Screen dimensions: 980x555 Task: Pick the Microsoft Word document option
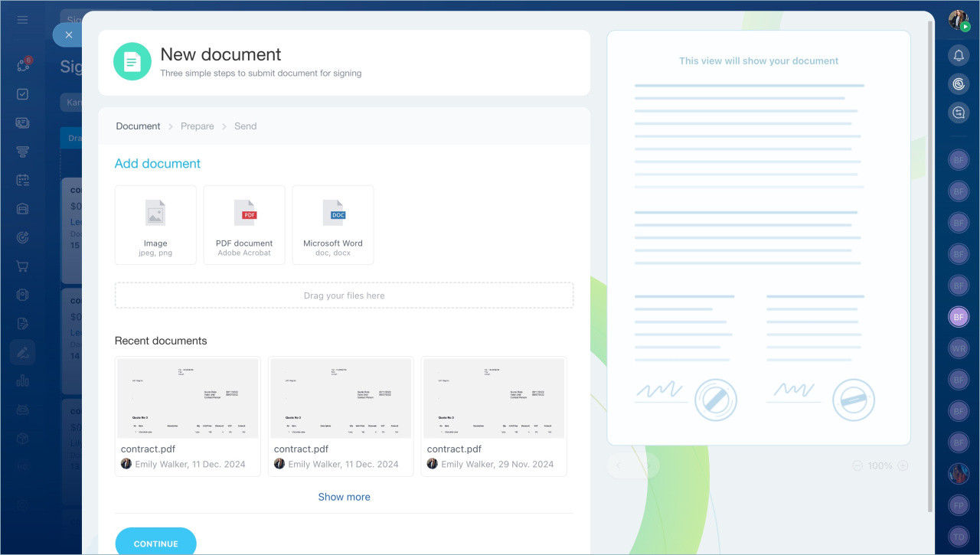coord(333,224)
